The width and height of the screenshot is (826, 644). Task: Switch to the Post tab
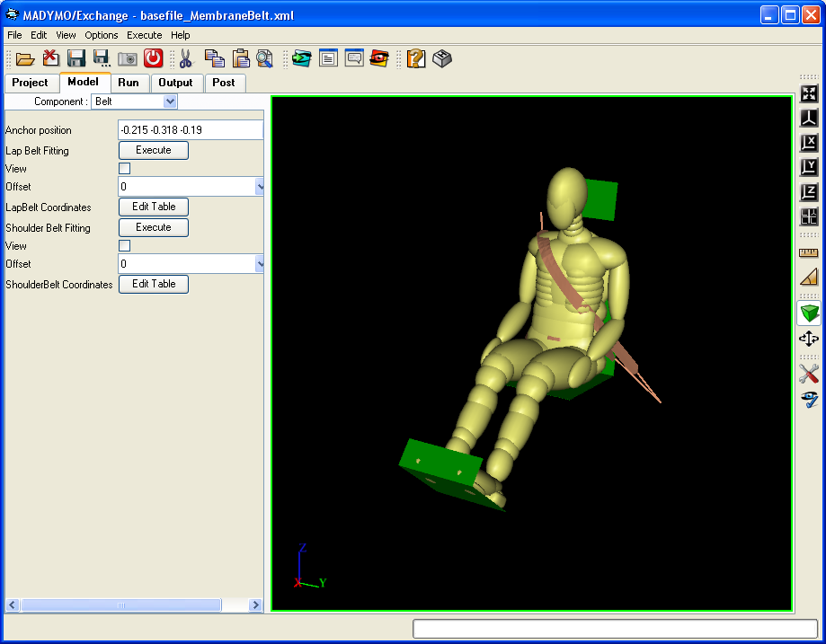tap(224, 83)
